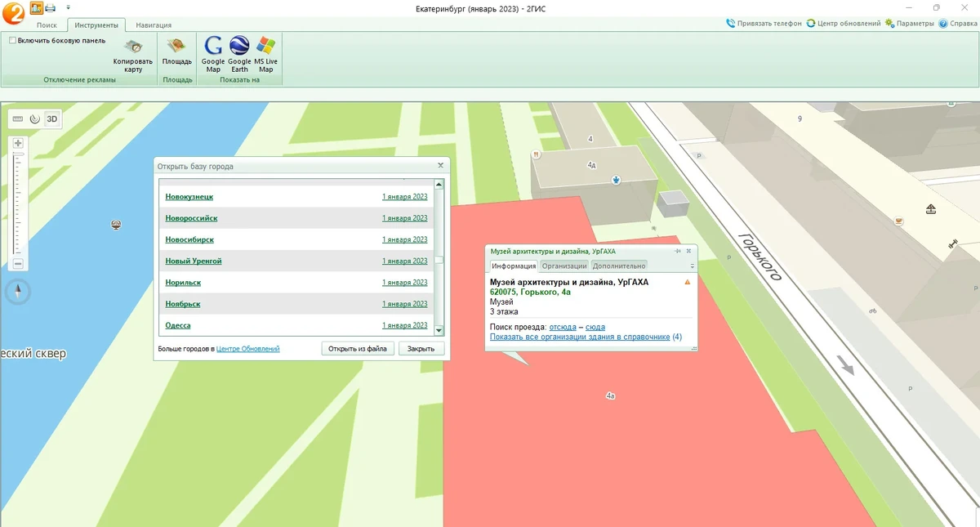Open the Новосибирск city database
Viewport: 980px width, 527px height.
tap(189, 239)
